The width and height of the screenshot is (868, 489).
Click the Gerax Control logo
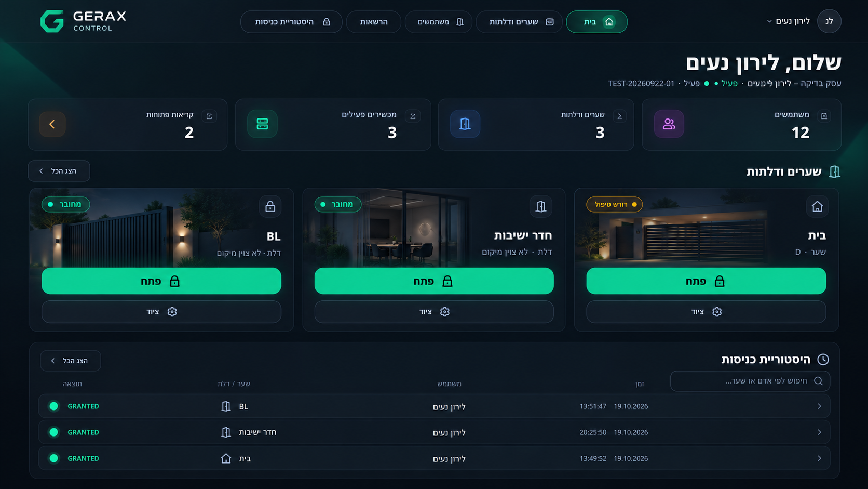(84, 21)
